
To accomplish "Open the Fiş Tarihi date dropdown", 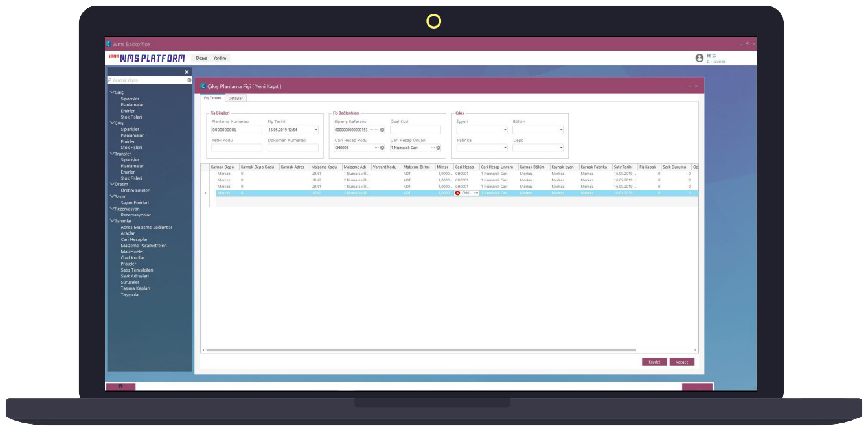I will coord(316,130).
